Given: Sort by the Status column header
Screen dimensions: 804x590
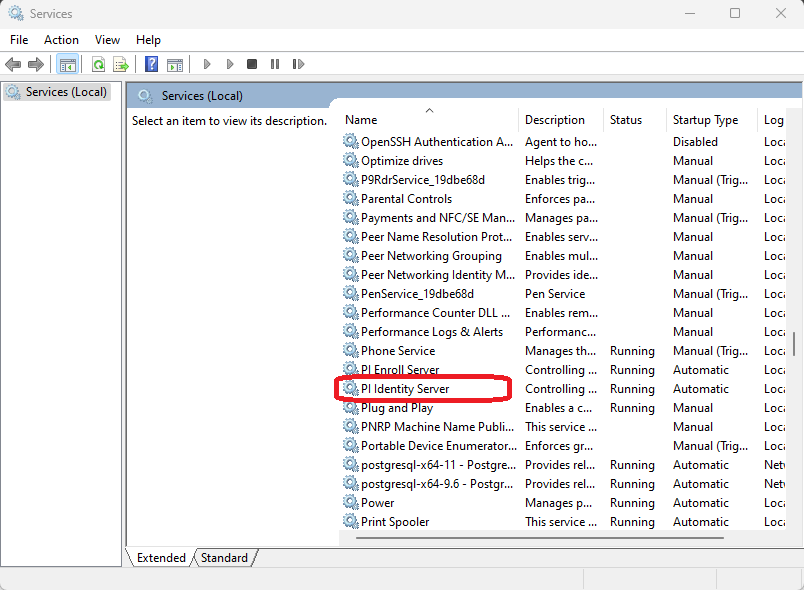Looking at the screenshot, I should 635,119.
